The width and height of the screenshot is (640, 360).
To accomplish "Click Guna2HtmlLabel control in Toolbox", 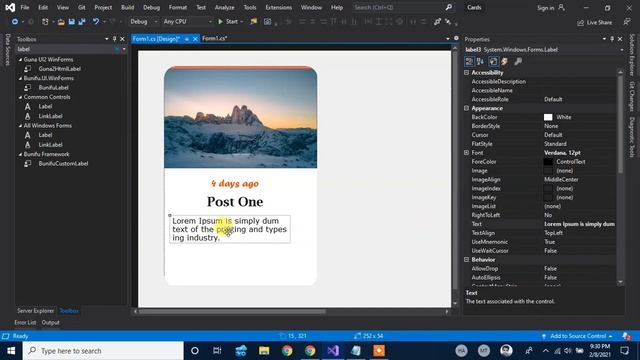I will click(60, 69).
